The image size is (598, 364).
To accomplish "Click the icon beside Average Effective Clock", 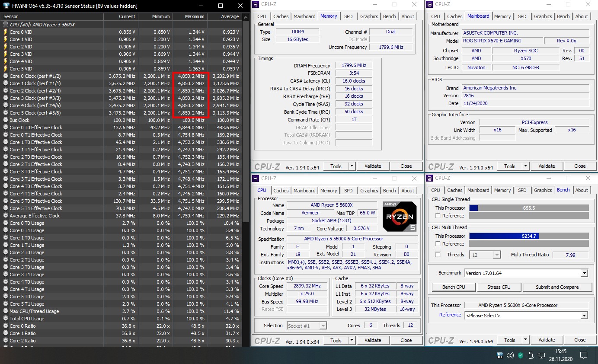I will pyautogui.click(x=5, y=216).
